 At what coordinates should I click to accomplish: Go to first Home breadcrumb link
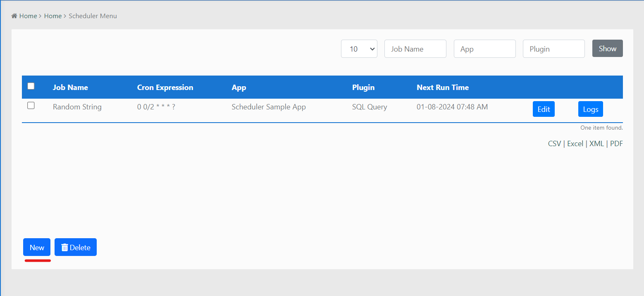point(28,16)
